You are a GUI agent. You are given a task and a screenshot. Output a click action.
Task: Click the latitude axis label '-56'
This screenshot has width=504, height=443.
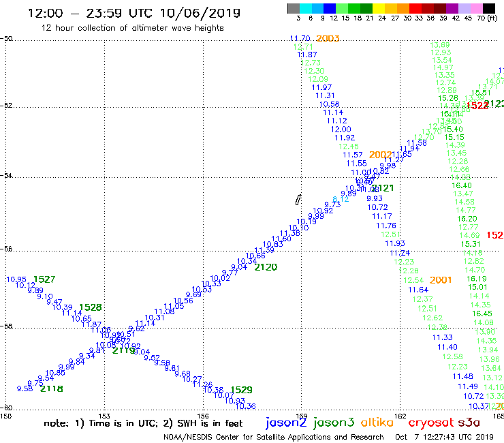point(6,249)
